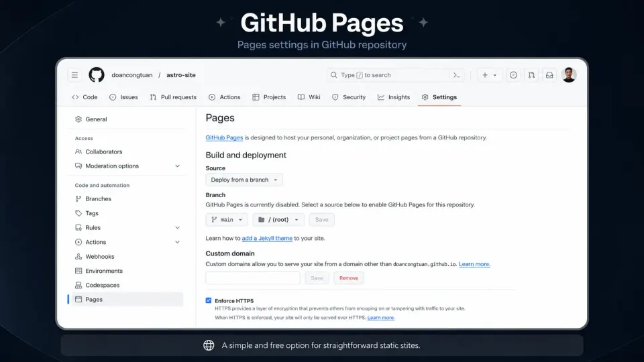The image size is (644, 362).
Task: Expand Moderation options chevron
Action: [x=177, y=166]
